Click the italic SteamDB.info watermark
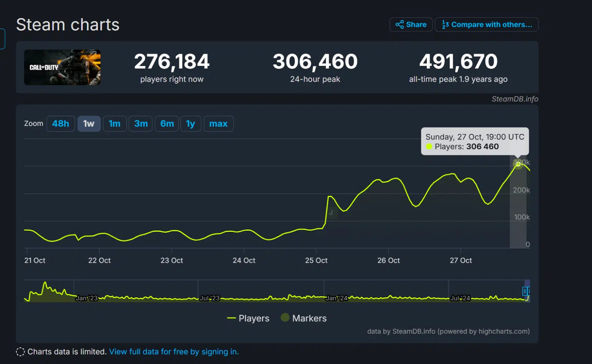The height and width of the screenshot is (364, 592). [515, 99]
